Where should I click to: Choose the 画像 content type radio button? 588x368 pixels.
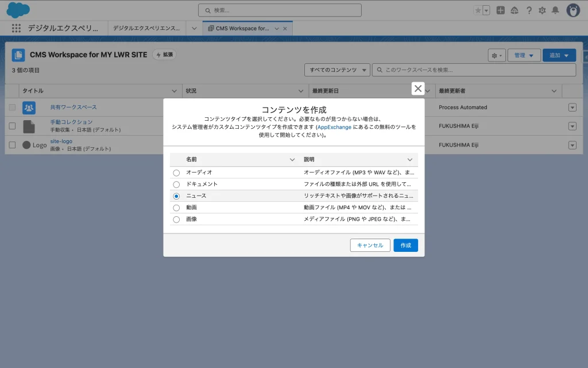pyautogui.click(x=176, y=220)
